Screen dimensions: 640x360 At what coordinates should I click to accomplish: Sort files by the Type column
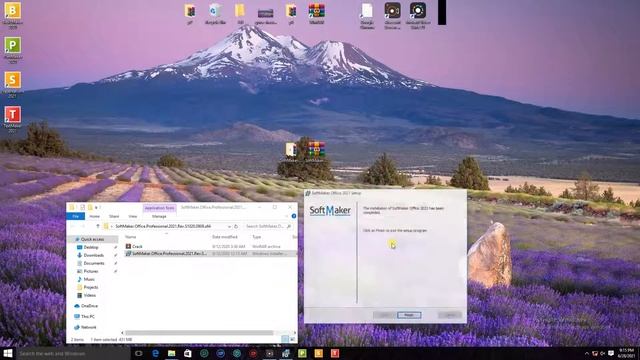256,237
